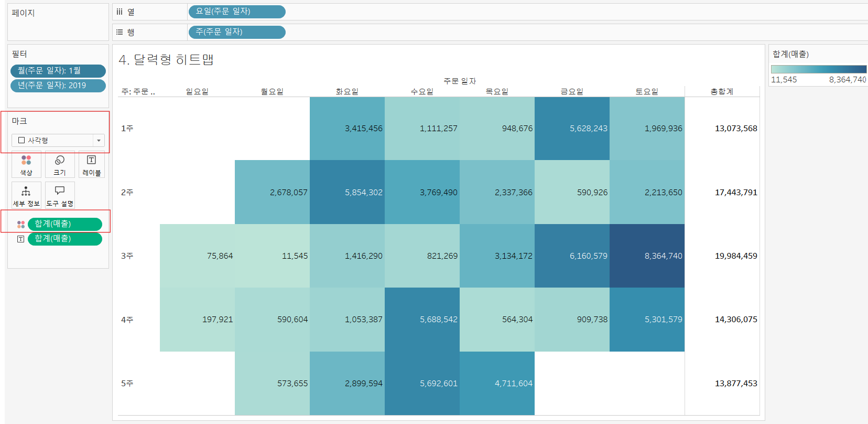The height and width of the screenshot is (424, 868).
Task: Click the 3주 row header
Action: pyautogui.click(x=127, y=256)
